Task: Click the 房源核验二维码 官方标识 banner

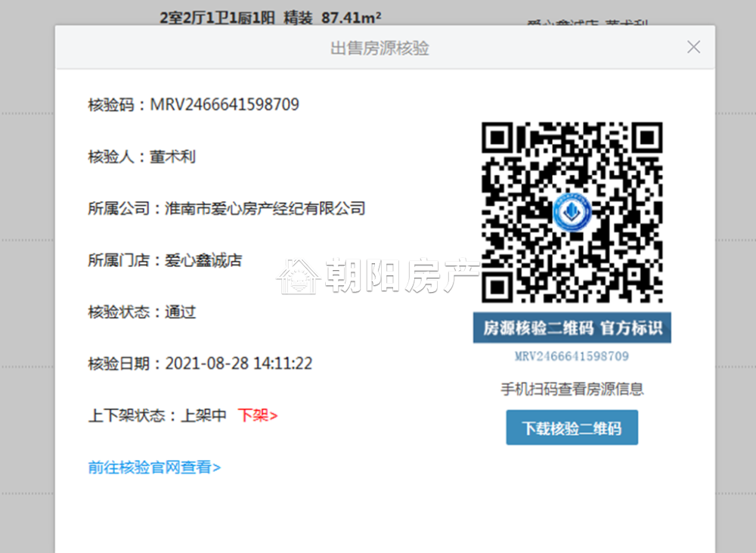Action: tap(572, 328)
